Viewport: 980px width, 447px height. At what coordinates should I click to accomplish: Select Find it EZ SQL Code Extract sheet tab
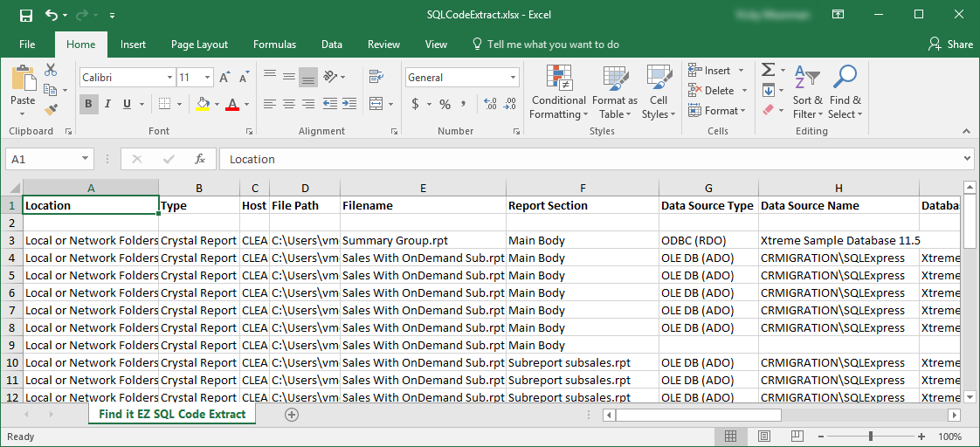[x=172, y=414]
